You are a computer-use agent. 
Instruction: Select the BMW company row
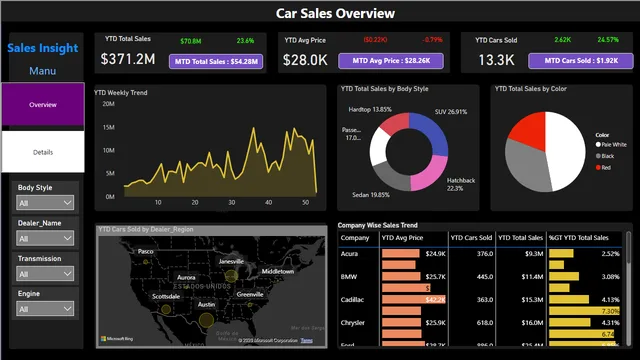tap(480, 276)
